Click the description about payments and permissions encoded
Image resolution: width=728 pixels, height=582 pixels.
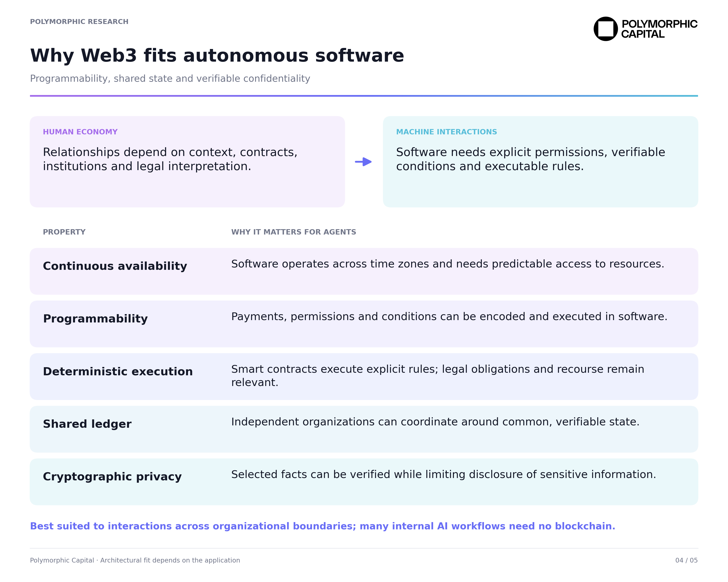449,317
